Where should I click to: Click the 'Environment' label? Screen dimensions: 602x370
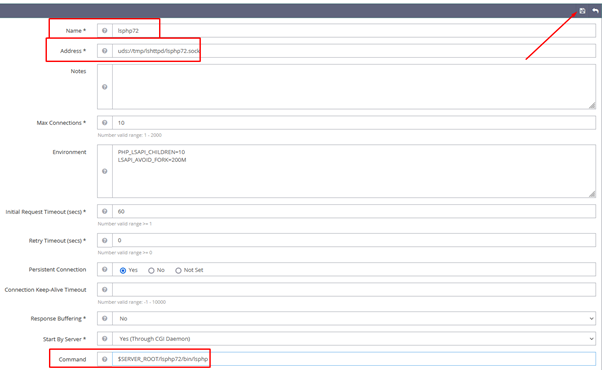(69, 152)
